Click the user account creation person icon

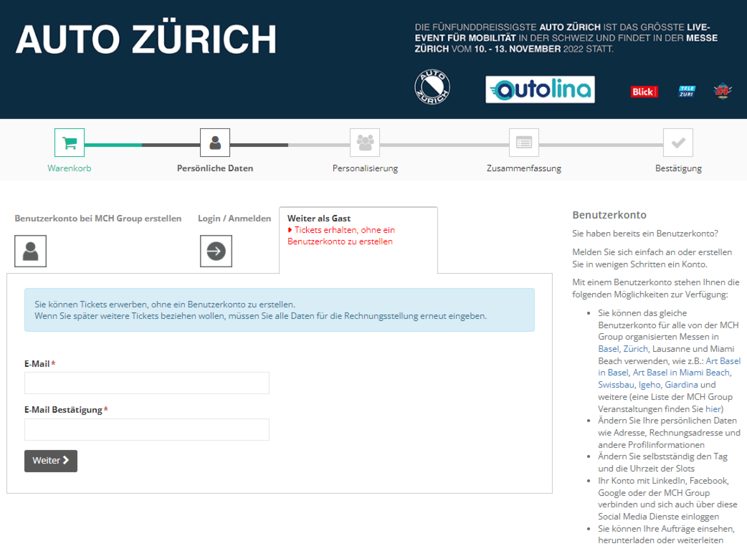(x=30, y=251)
